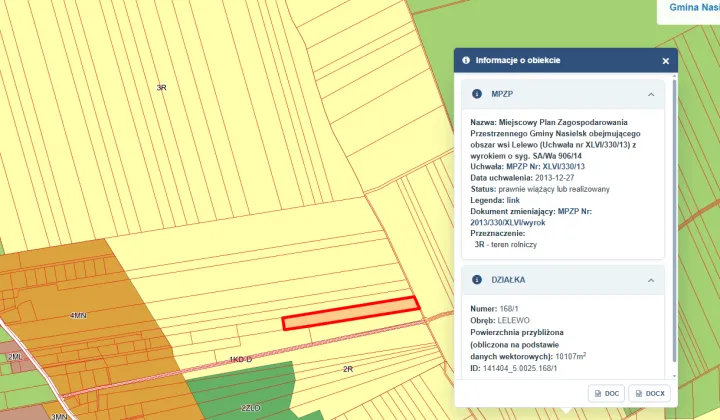This screenshot has height=420, width=720.
Task: Click the MPZP section info icon
Action: click(x=477, y=94)
